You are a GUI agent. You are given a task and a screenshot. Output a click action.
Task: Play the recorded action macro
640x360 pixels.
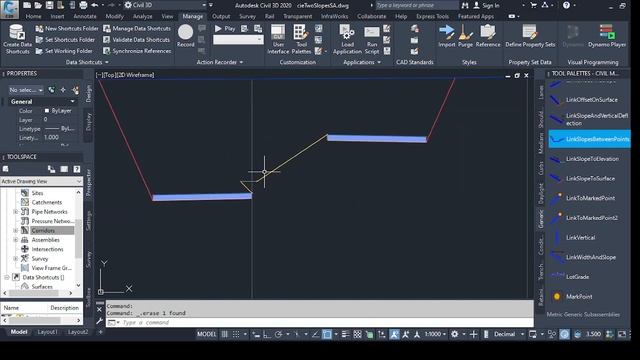click(x=225, y=29)
